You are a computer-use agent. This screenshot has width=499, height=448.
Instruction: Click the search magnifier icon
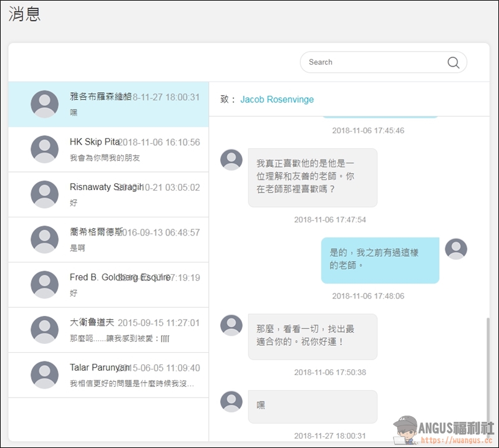click(453, 62)
